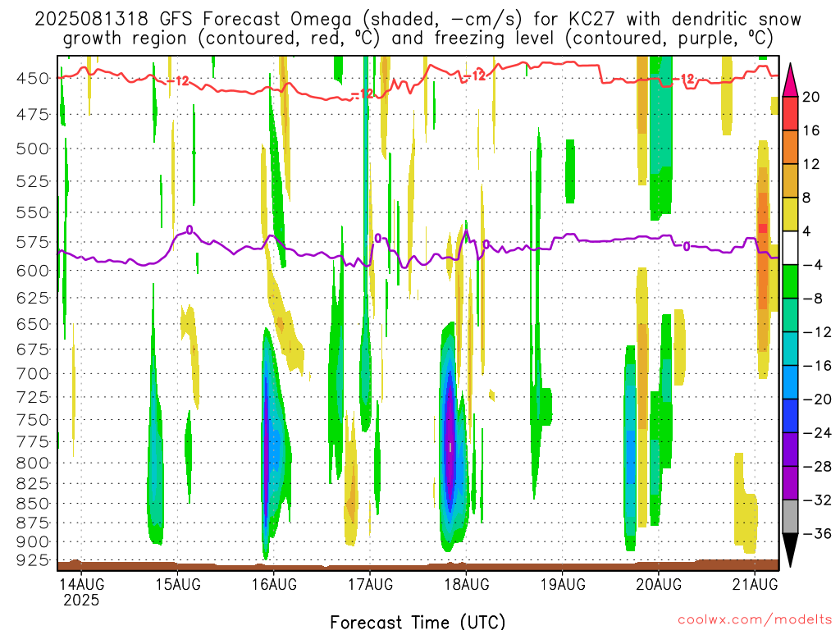Click the orange colorbar segment between 12 and 16
The width and height of the screenshot is (840, 630).
pyautogui.click(x=790, y=148)
